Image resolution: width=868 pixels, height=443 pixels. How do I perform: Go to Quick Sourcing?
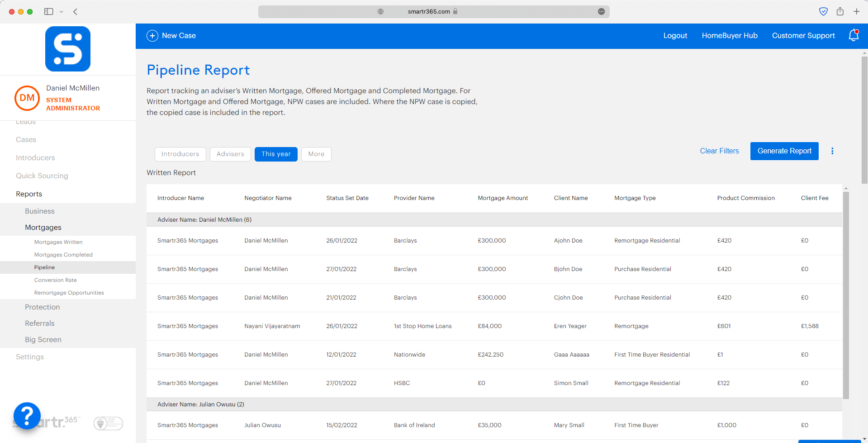pos(42,176)
